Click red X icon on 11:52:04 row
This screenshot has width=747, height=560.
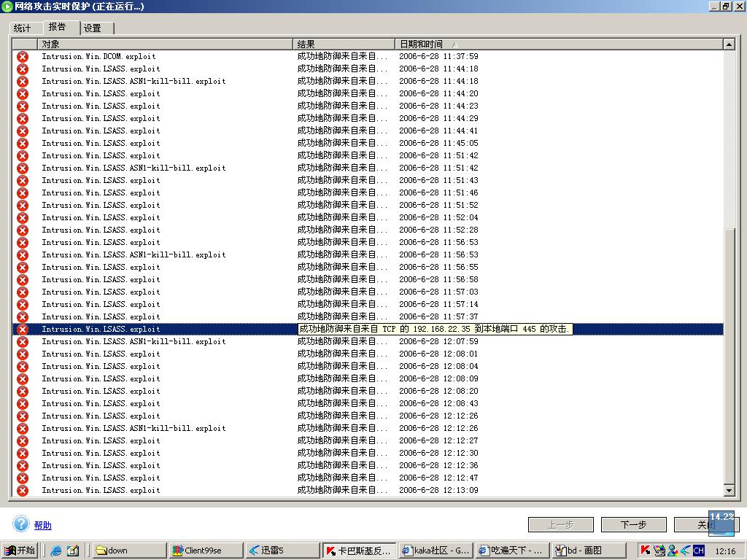pyautogui.click(x=23, y=217)
